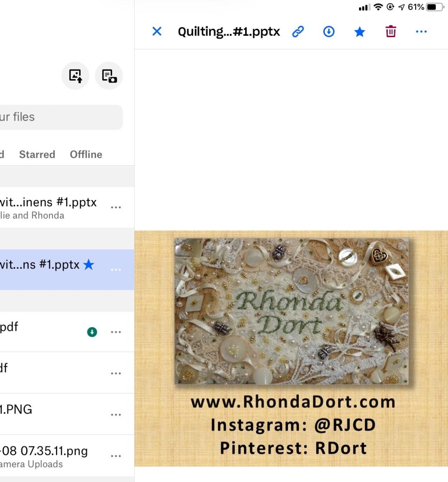Tap the green offline-available badge on pdf
This screenshot has height=482, width=448.
click(92, 332)
